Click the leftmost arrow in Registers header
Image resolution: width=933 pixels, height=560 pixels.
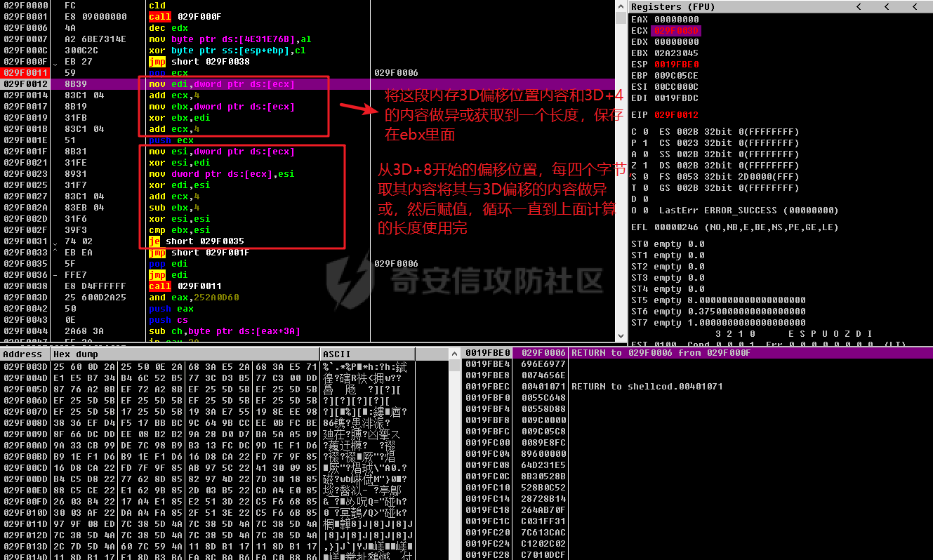[x=858, y=6]
